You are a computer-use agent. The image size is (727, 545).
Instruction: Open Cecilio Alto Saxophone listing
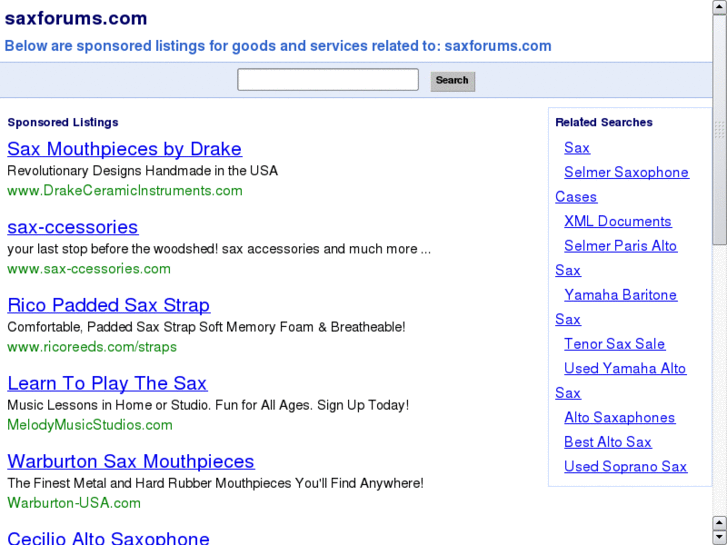pyautogui.click(x=108, y=538)
